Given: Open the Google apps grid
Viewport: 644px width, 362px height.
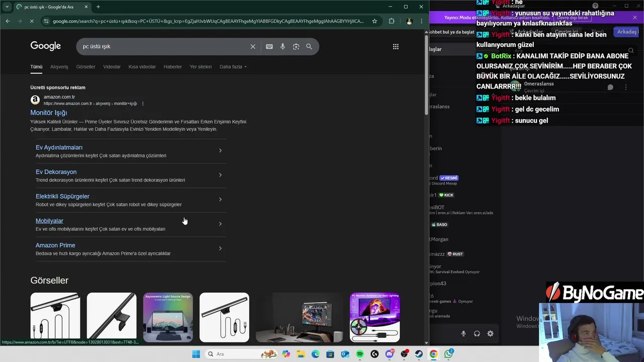Looking at the screenshot, I should (395, 46).
